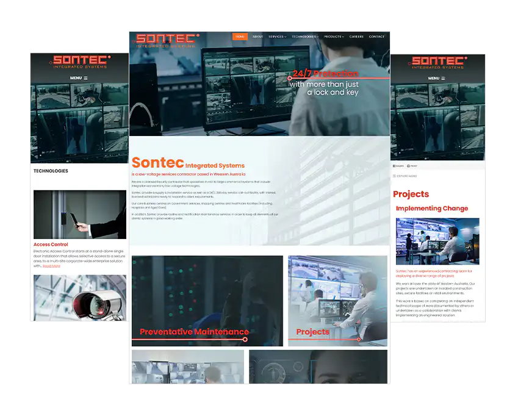This screenshot has width=532, height=394.
Task: Click the 'Projects' heading in the right view
Action: coord(411,194)
